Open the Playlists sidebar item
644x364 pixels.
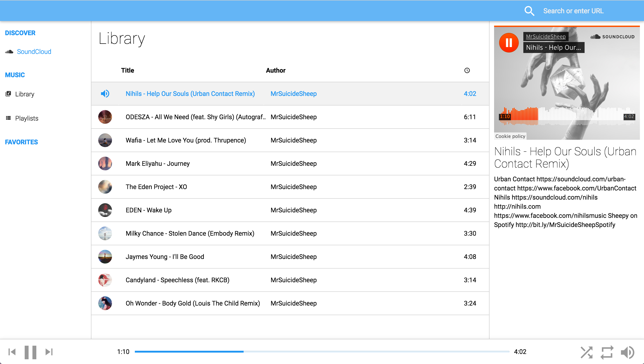(x=27, y=118)
